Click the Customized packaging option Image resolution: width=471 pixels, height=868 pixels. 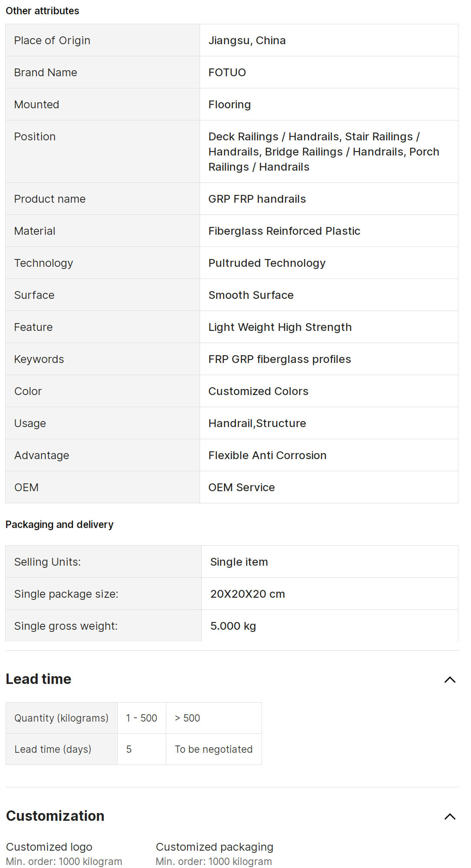click(x=214, y=847)
